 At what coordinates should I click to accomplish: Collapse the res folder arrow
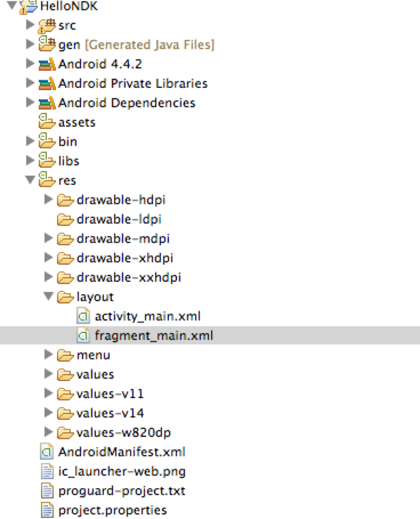[x=30, y=180]
